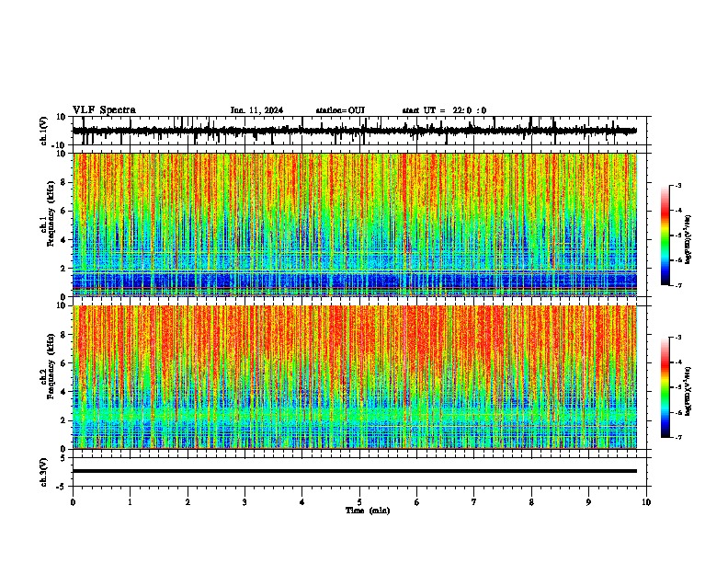728x563 pixels.
Task: Click time axis tick label '10' on the time axis
Action: click(646, 502)
